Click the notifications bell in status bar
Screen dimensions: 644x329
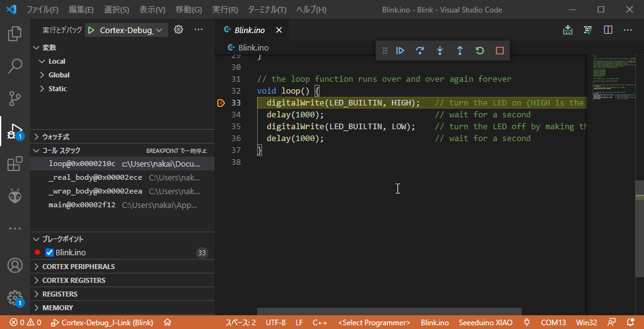coord(630,322)
